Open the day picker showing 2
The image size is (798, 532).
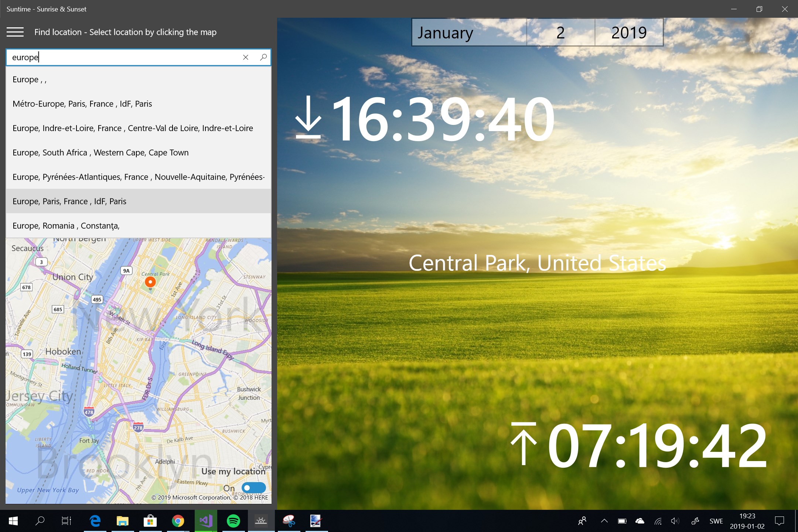[x=560, y=33]
